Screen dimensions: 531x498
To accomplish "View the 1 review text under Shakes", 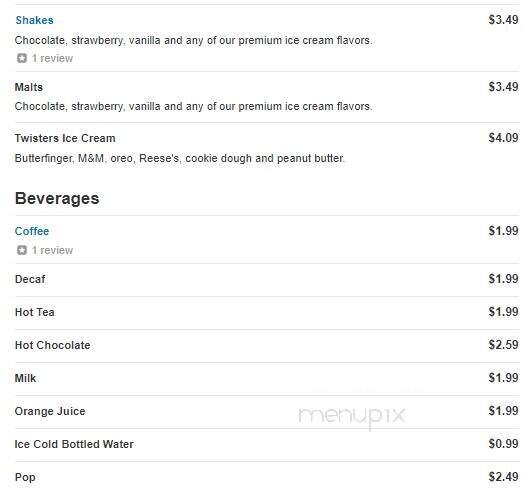I will pyautogui.click(x=52, y=58).
